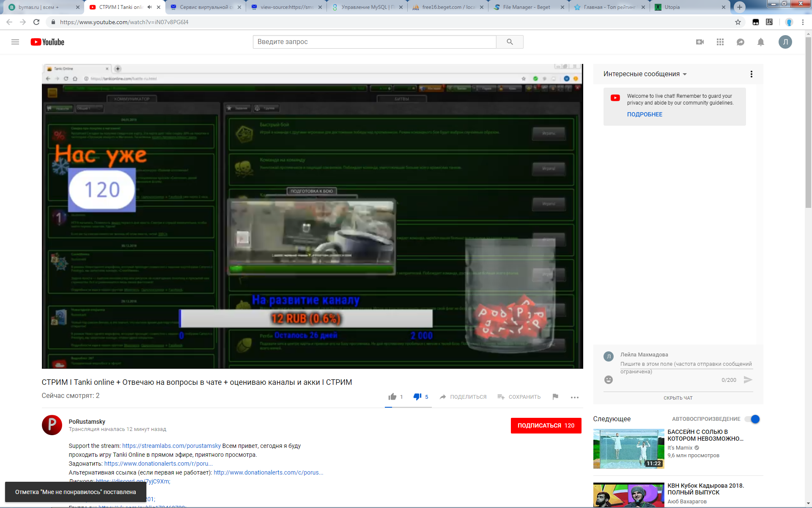Image resolution: width=812 pixels, height=508 pixels.
Task: Toggle the dislike thumbs-down button
Action: click(417, 397)
